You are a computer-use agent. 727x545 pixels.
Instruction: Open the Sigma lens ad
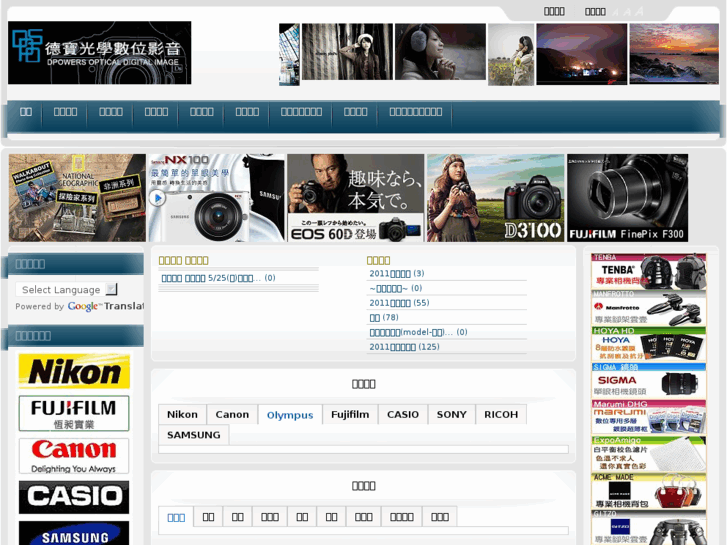649,381
